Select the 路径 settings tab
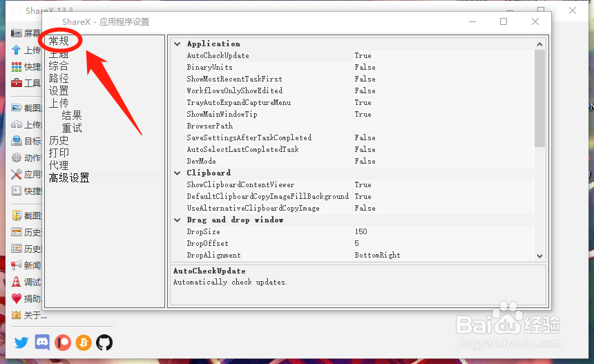 click(x=59, y=78)
